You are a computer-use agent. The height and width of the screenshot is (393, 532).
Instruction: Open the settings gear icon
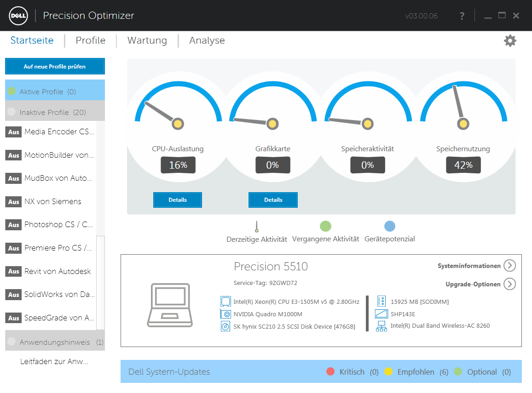pyautogui.click(x=510, y=40)
